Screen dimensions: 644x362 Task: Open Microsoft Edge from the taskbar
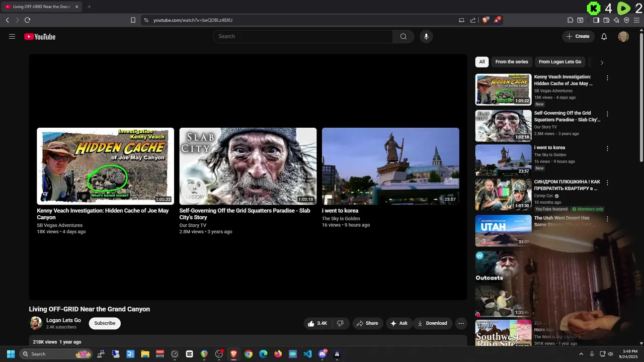click(x=263, y=354)
